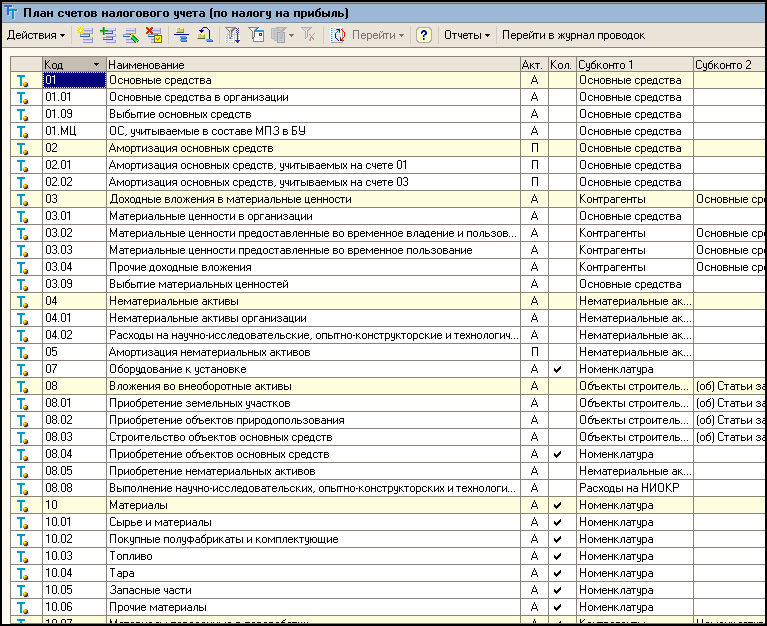
Task: Click the Add by copying icon
Action: [x=108, y=35]
